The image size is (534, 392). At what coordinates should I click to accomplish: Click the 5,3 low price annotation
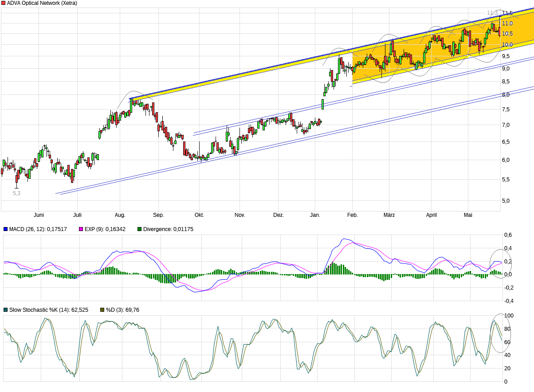(x=16, y=193)
